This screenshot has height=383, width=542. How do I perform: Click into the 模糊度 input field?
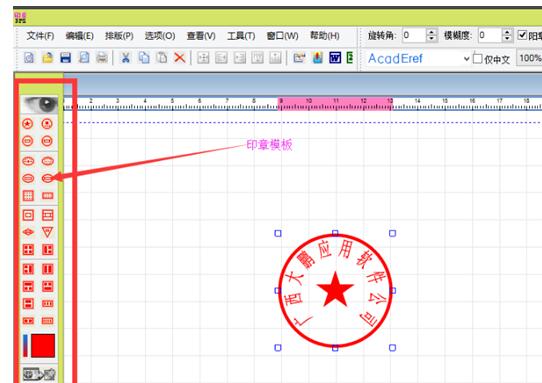[x=490, y=35]
